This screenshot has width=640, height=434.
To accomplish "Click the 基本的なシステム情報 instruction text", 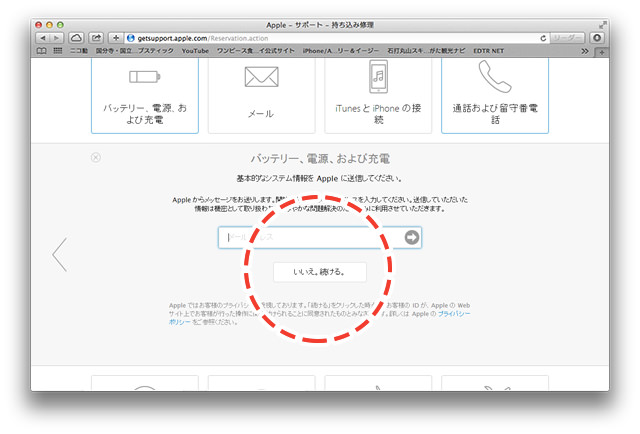I will point(320,178).
